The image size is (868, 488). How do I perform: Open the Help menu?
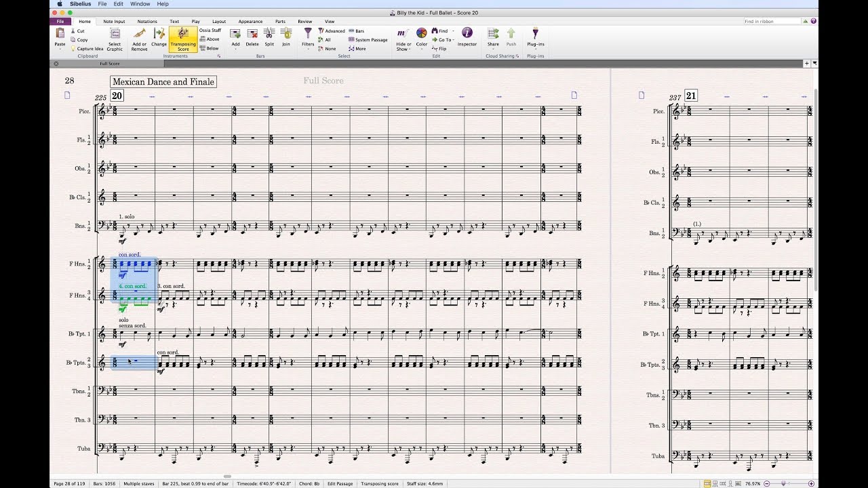click(x=163, y=4)
